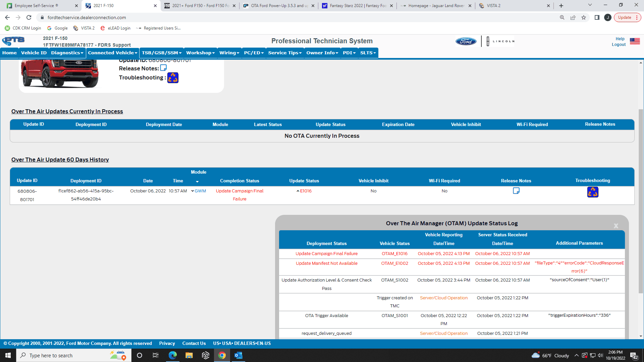The width and height of the screenshot is (644, 362).
Task: Open Release Notes icon in history row
Action: tap(516, 191)
